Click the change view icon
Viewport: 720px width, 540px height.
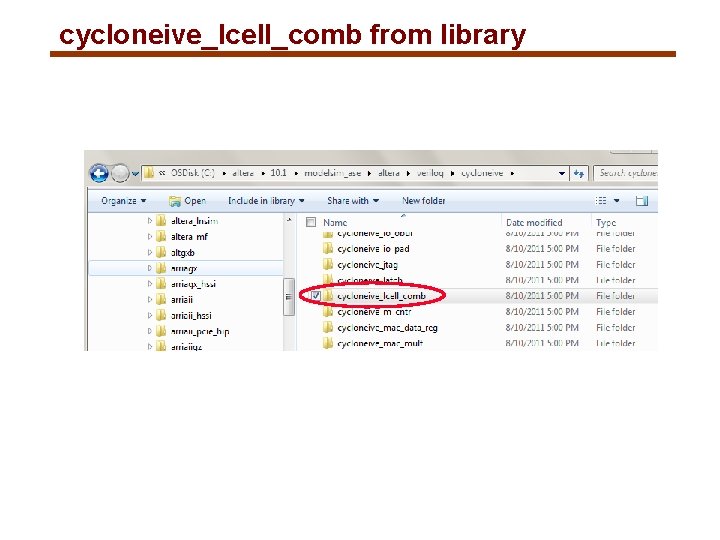tap(601, 201)
